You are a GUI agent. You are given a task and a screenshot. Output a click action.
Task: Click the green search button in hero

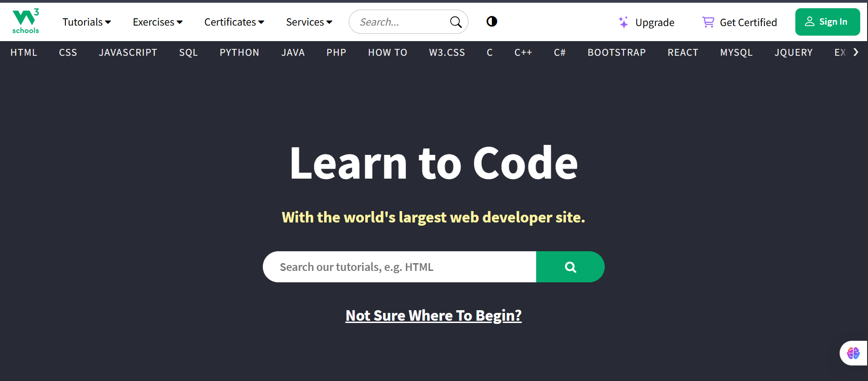click(570, 267)
